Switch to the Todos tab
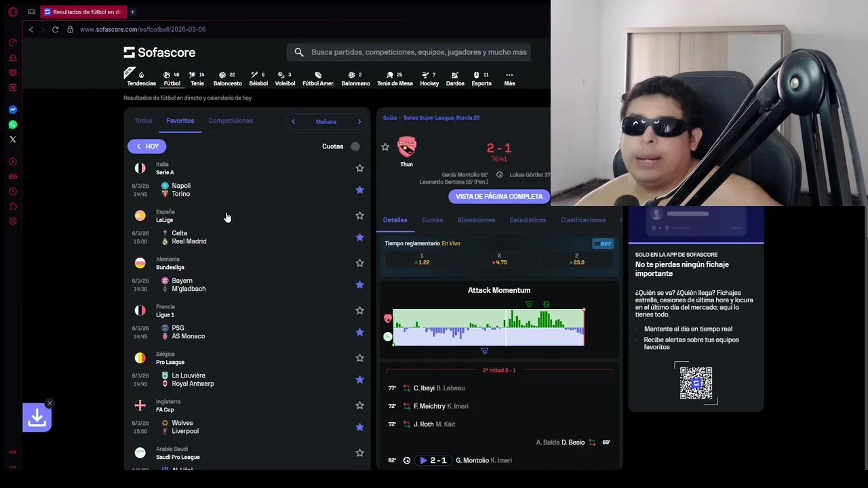 coord(143,121)
